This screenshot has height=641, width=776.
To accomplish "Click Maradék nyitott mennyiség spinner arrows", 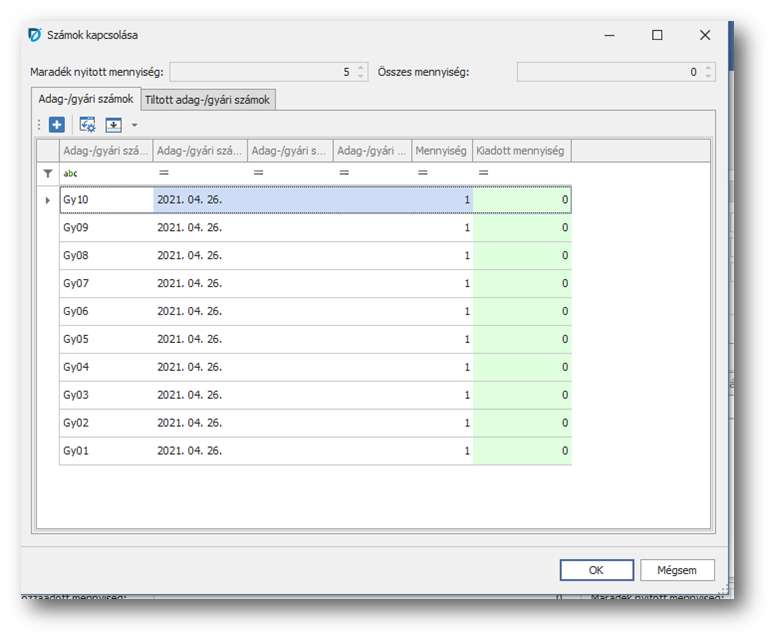I will point(361,72).
